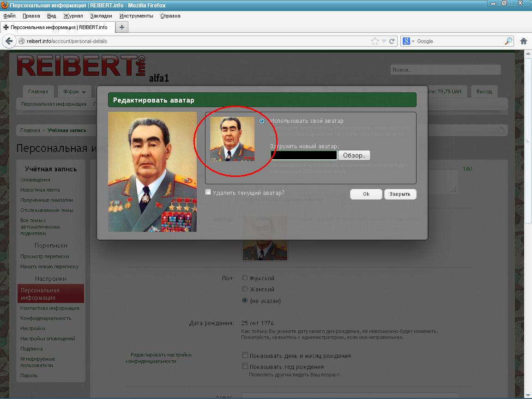Open the Оповещения sidebar link
This screenshot has height=399, width=532.
(35, 180)
